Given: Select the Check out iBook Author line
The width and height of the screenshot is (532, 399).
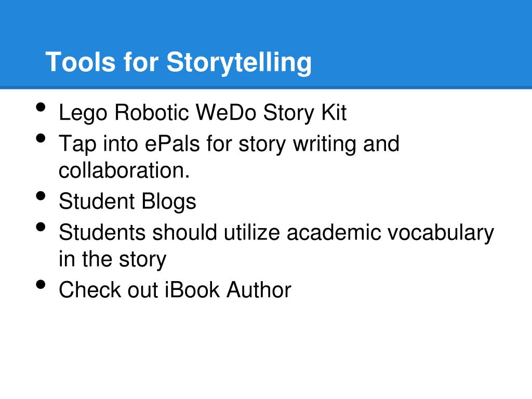Looking at the screenshot, I should click(x=175, y=290).
